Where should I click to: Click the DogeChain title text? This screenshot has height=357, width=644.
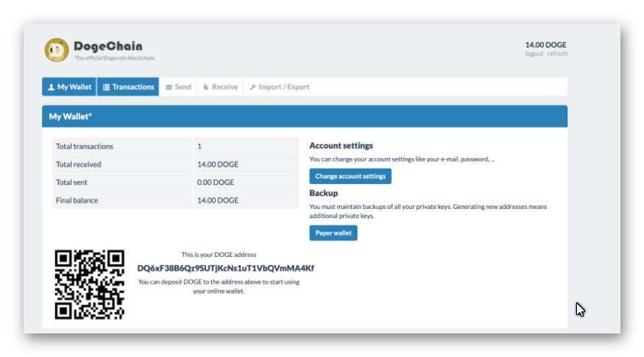point(108,46)
